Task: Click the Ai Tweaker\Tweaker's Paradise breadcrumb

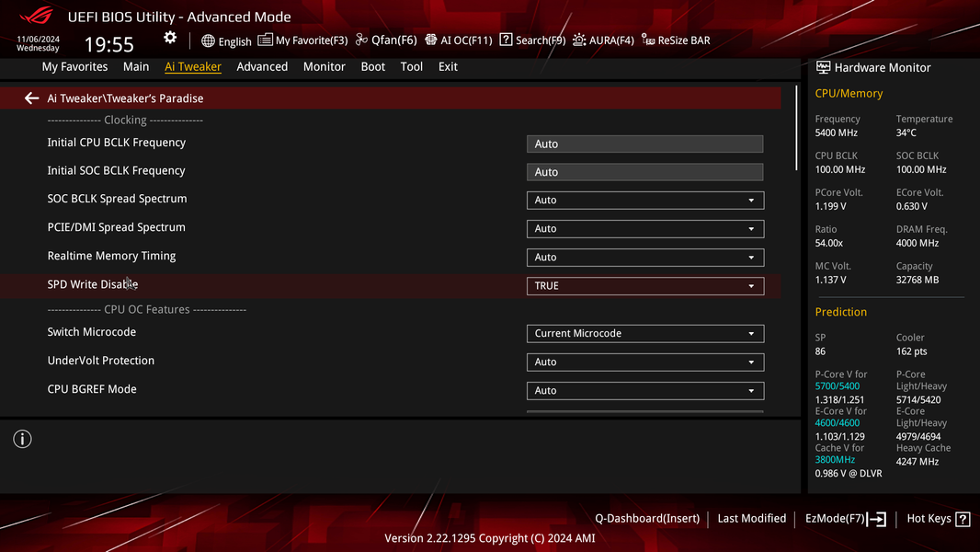Action: pyautogui.click(x=126, y=98)
